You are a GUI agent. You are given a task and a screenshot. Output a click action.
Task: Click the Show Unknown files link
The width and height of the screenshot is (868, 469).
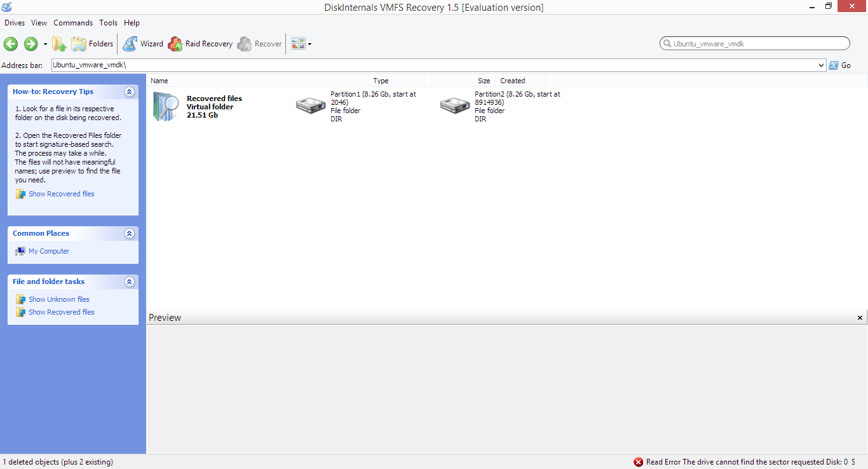[58, 299]
